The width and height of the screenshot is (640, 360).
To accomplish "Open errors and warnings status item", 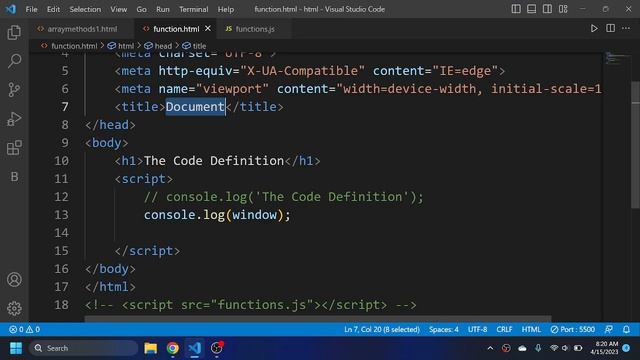I will tap(24, 329).
